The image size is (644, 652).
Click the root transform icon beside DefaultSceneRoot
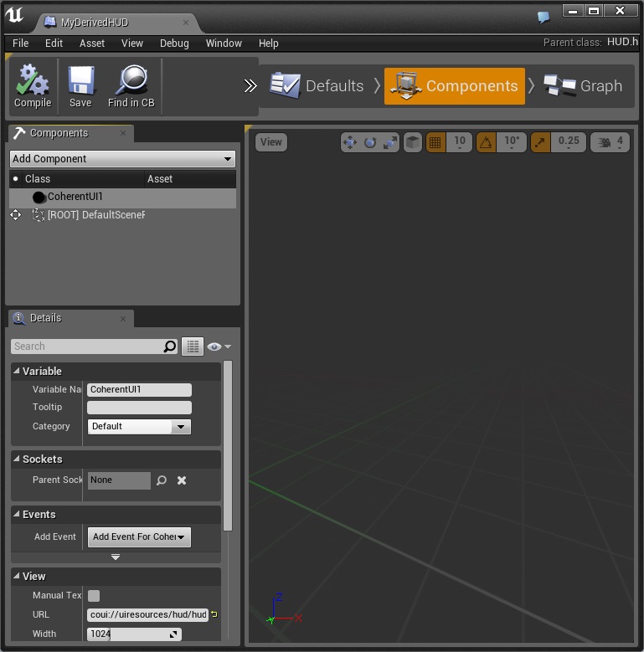(x=15, y=215)
